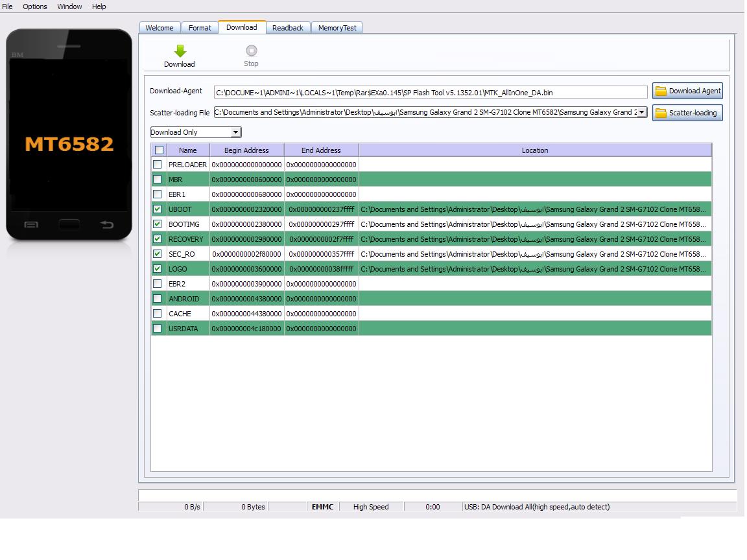The width and height of the screenshot is (747, 560).
Task: Check the USRDATA partition checkbox
Action: 157,329
